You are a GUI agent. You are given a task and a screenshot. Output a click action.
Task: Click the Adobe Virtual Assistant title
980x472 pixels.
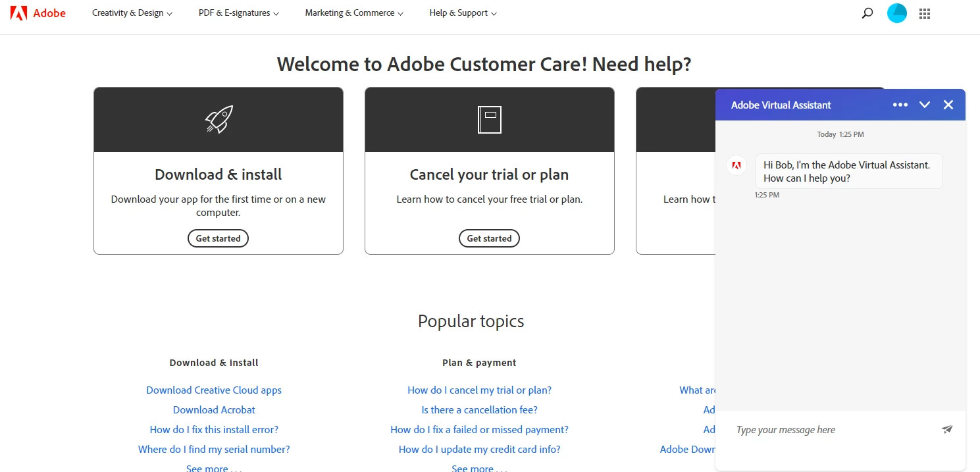(781, 105)
